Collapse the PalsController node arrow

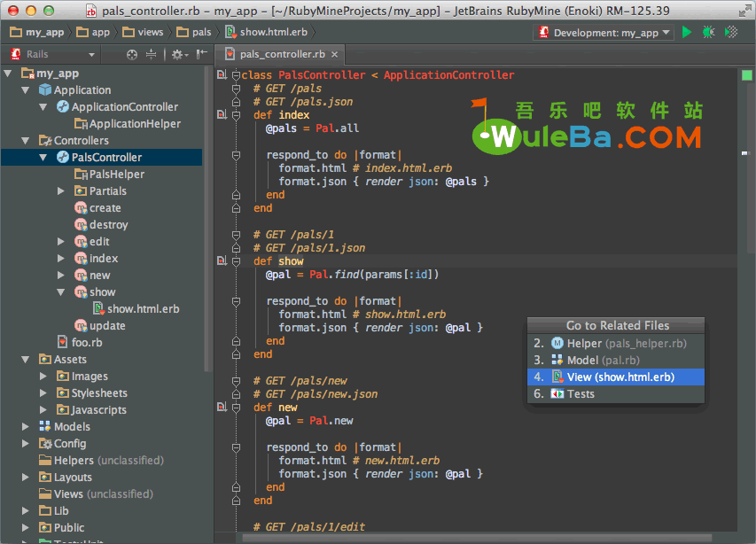(43, 158)
